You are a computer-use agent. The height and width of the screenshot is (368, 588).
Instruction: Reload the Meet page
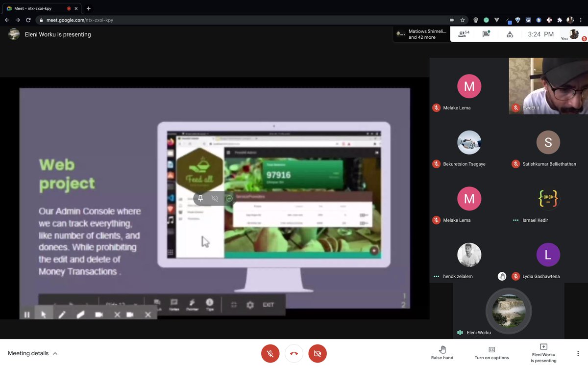tap(28, 20)
